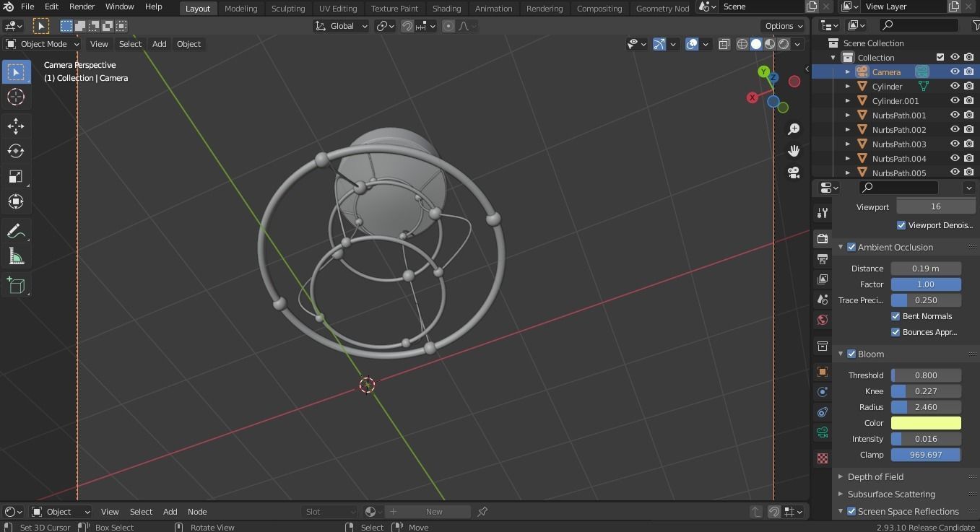This screenshot has height=532, width=980.
Task: Click the zoom magnifier viewport icon
Action: point(794,128)
